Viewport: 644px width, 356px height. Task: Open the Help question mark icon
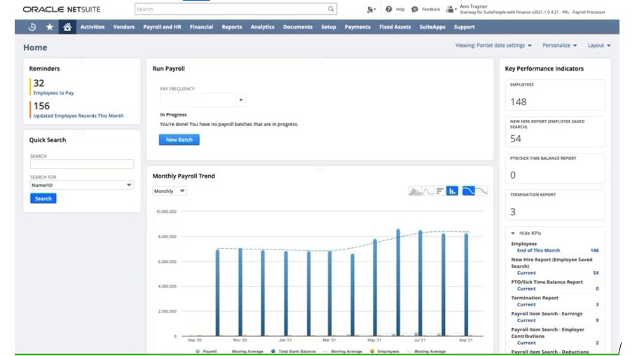point(389,9)
